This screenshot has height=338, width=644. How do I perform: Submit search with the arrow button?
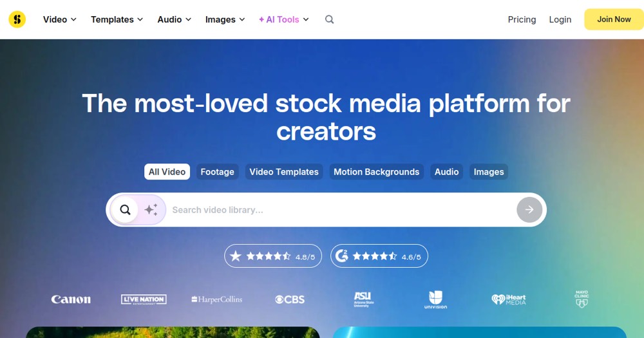(529, 210)
